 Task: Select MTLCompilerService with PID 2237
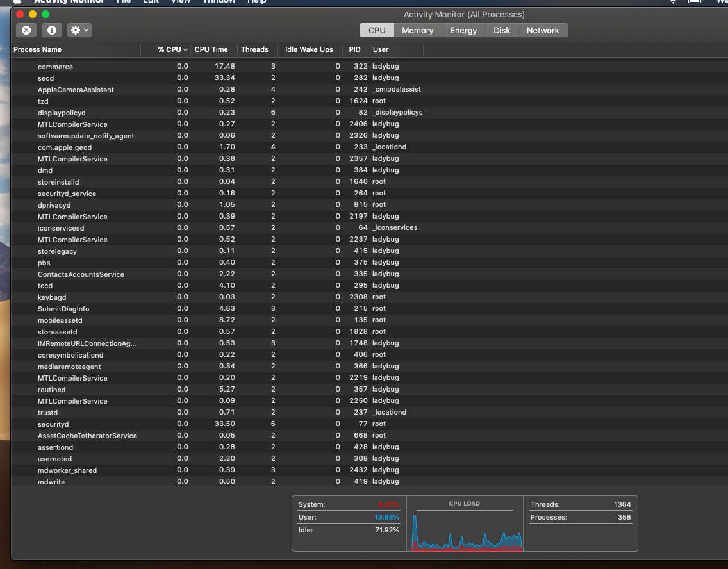point(370,240)
